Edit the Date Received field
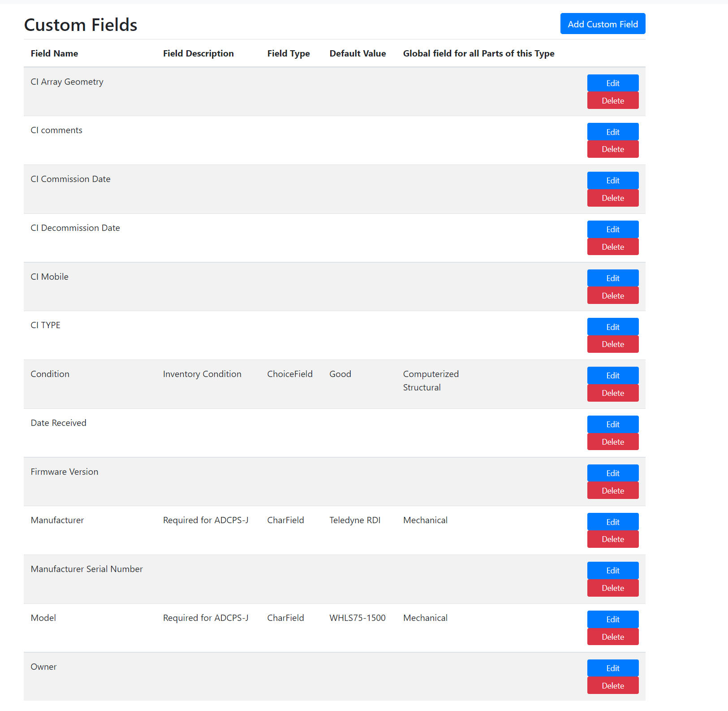 [x=612, y=424]
